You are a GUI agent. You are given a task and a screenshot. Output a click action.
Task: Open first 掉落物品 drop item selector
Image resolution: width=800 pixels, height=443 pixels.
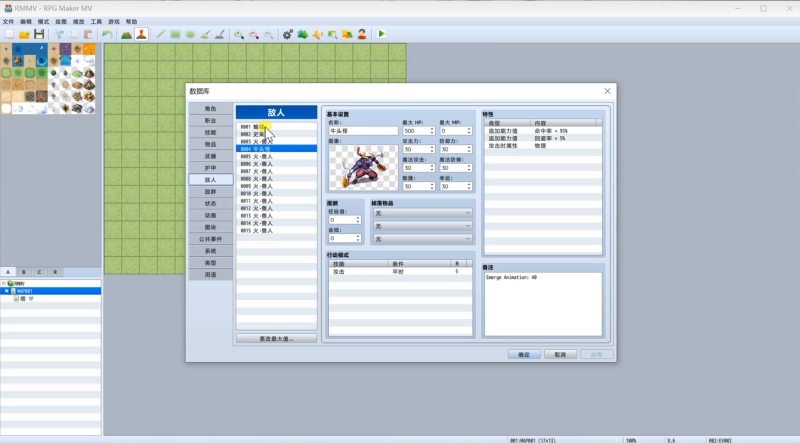point(422,213)
